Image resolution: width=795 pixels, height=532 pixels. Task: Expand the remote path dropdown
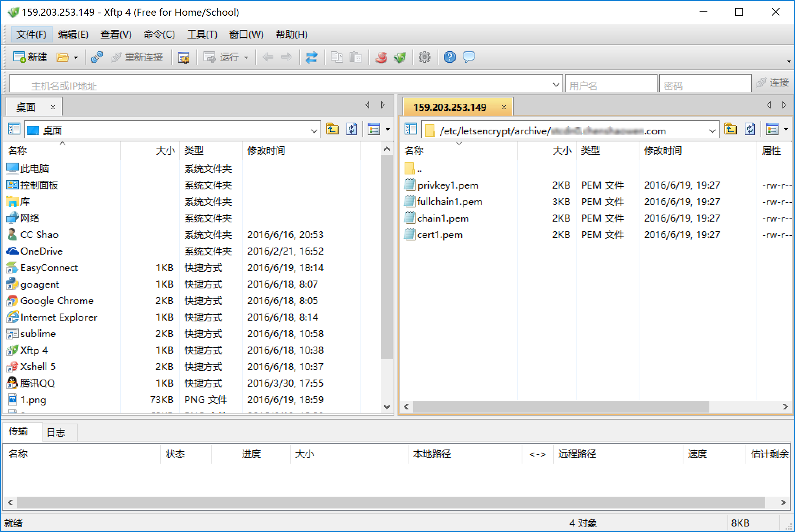712,130
